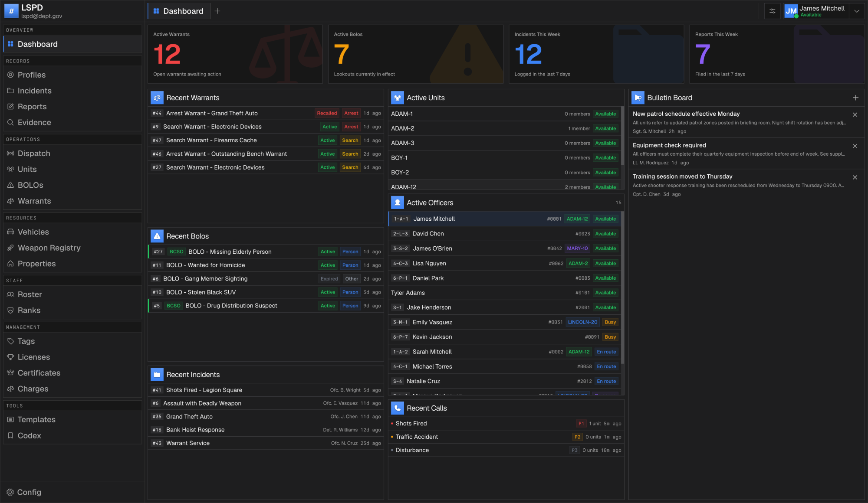868x503 pixels.
Task: Go to Reports in the sidebar
Action: coord(72,107)
